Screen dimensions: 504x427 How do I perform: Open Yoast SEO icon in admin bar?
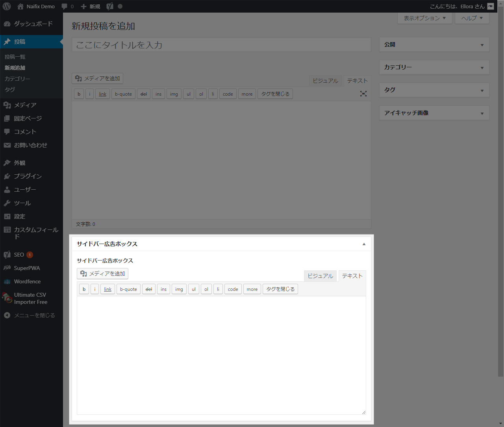(x=110, y=6)
